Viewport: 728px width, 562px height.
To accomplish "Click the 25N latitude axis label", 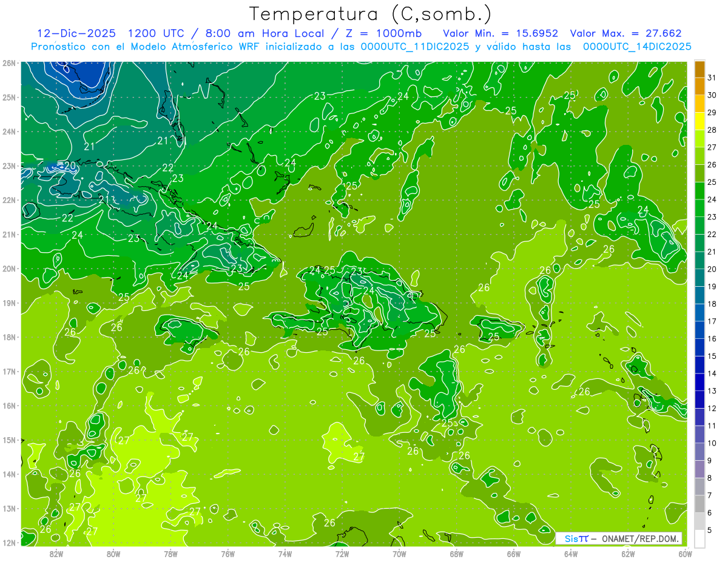I will pos(9,97).
